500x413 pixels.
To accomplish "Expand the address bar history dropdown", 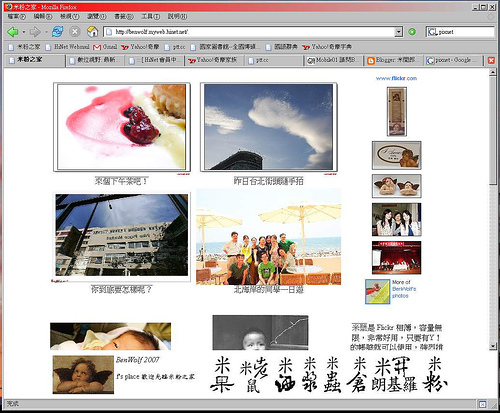I will point(399,32).
